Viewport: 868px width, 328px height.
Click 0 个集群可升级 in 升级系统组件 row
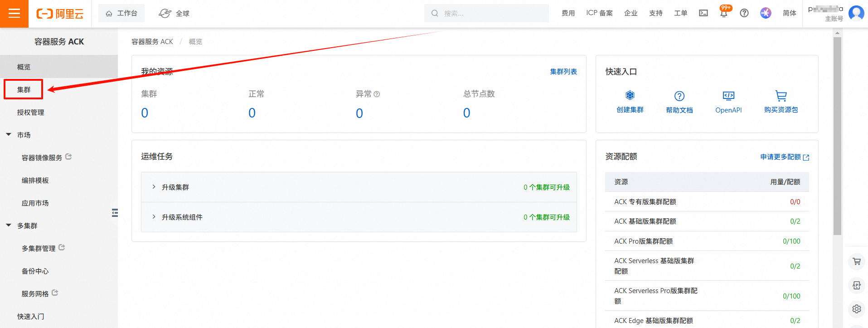click(547, 217)
